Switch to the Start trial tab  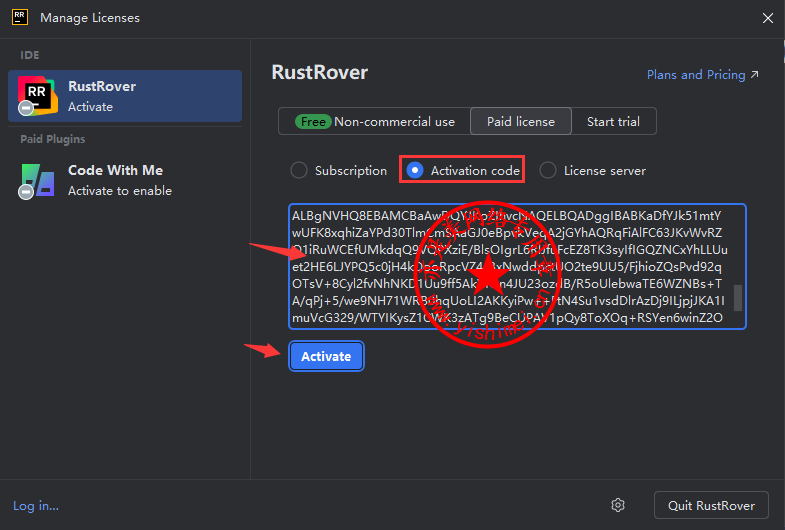pyautogui.click(x=613, y=121)
